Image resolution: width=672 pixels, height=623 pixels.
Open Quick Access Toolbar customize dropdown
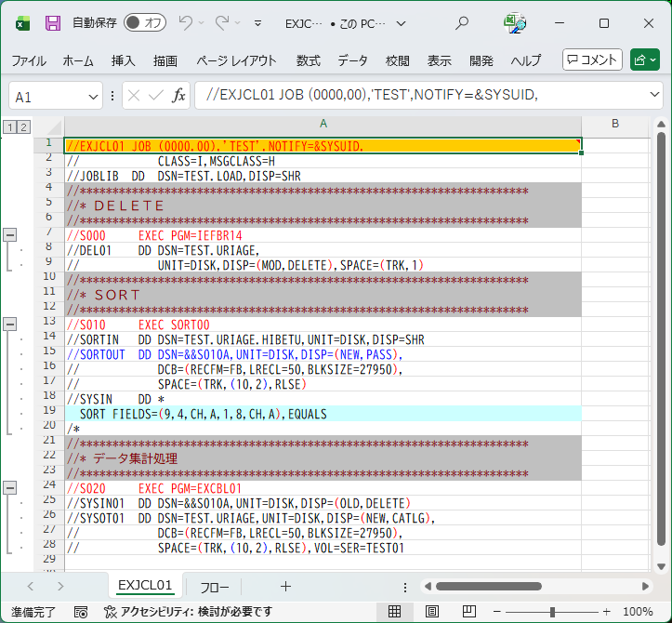257,23
